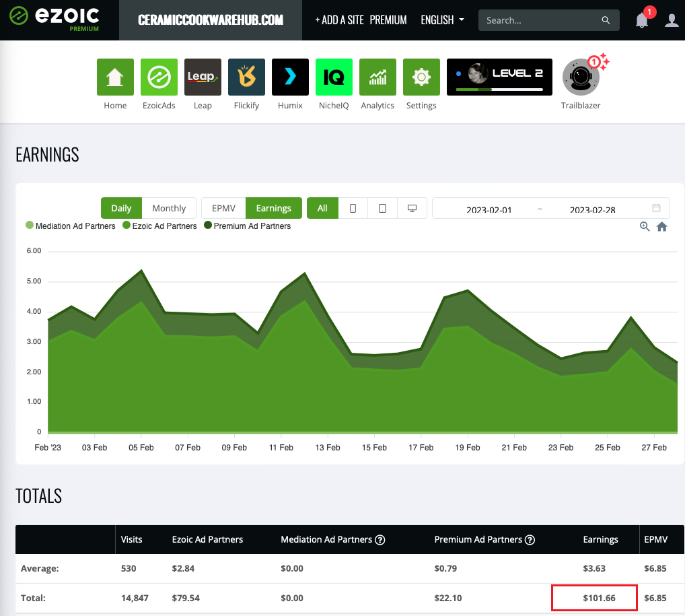685x616 pixels.
Task: Toggle Mediation Ad Partners legend series
Action: (x=71, y=226)
